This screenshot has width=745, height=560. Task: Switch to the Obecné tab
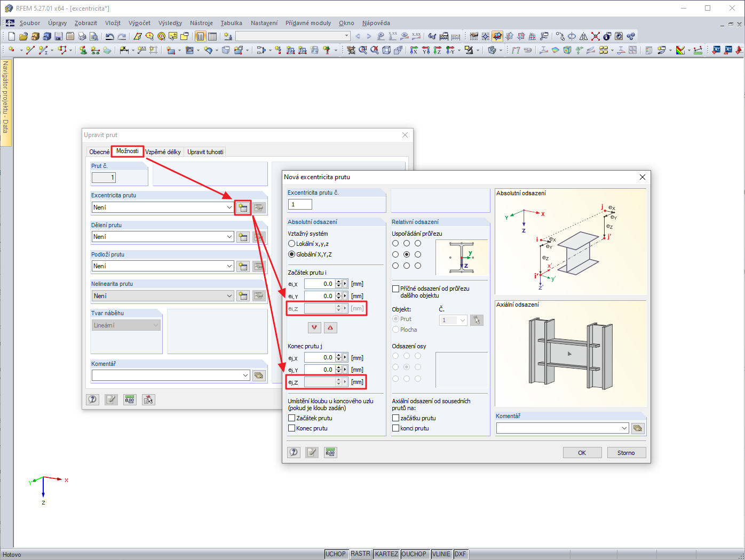coord(99,152)
